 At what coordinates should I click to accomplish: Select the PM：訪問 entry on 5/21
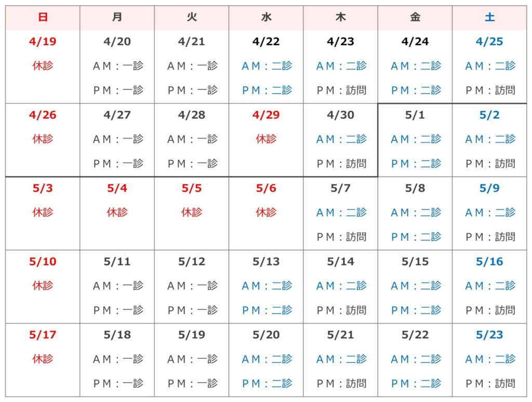coord(341,383)
